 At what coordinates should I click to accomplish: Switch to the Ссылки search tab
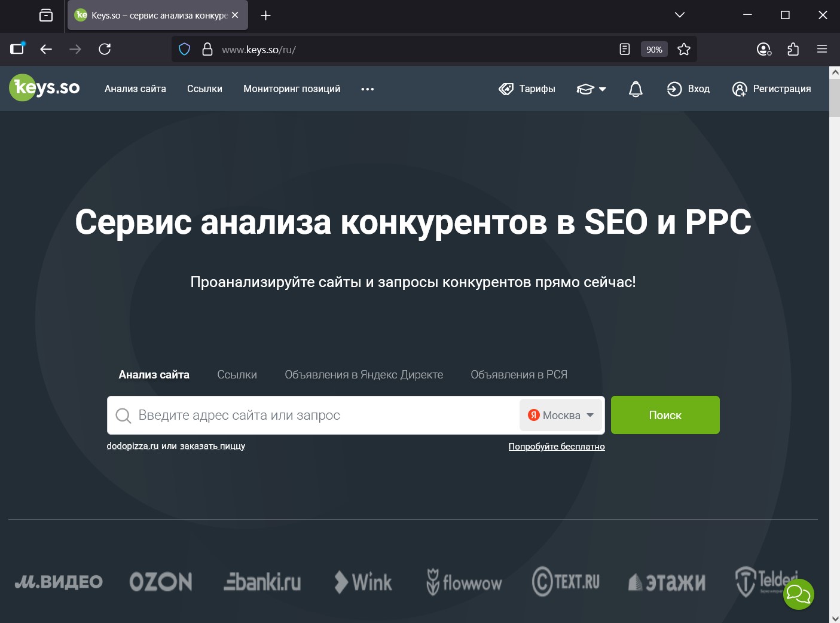point(237,374)
